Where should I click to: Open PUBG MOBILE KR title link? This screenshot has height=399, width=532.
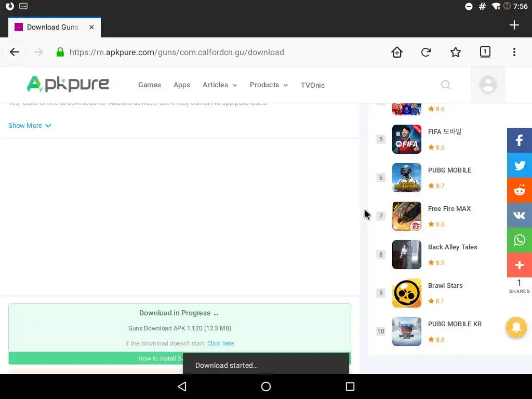pos(455,324)
